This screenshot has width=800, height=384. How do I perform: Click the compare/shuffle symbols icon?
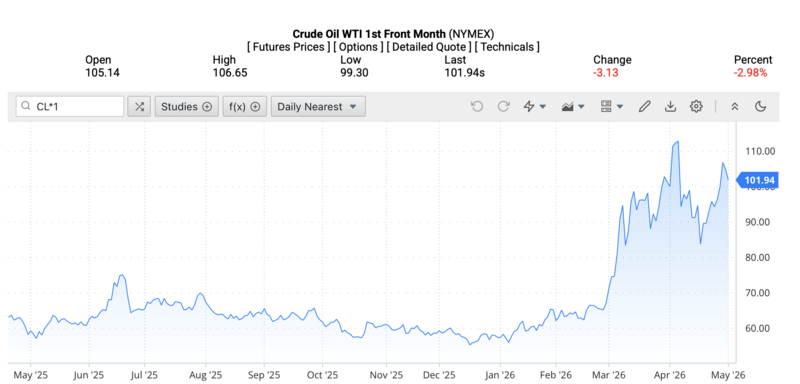(x=139, y=107)
